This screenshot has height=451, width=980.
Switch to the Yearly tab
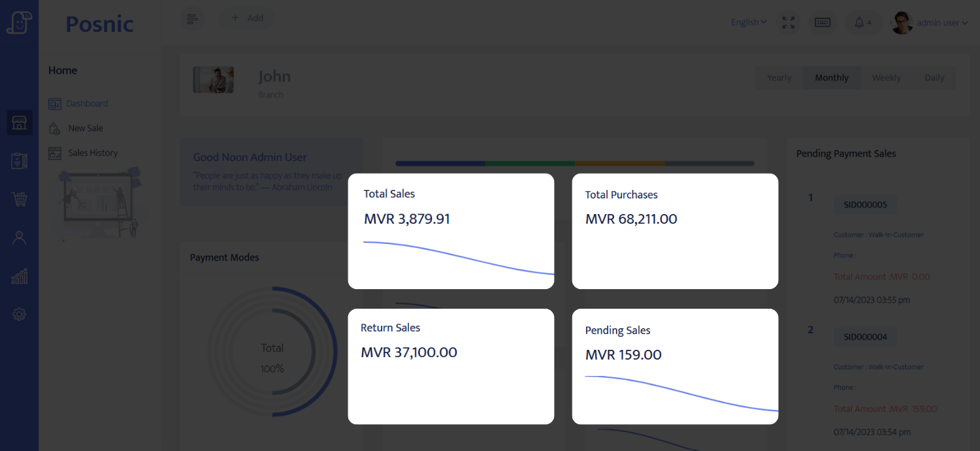coord(779,78)
